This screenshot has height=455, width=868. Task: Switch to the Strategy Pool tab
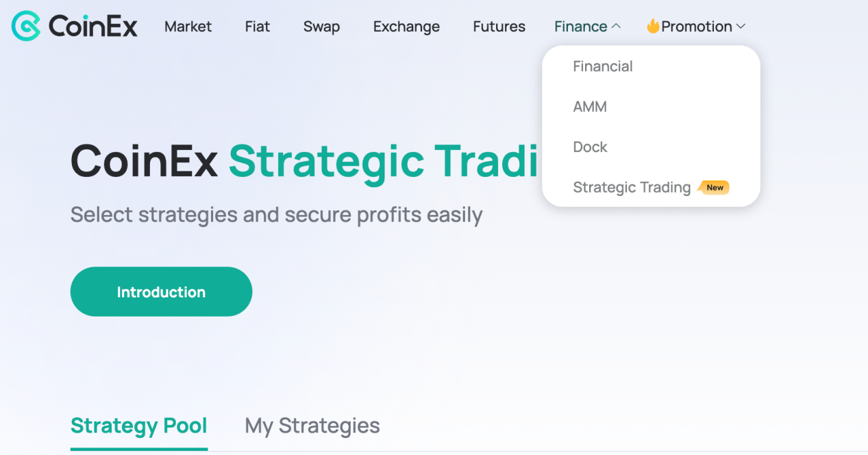(139, 426)
